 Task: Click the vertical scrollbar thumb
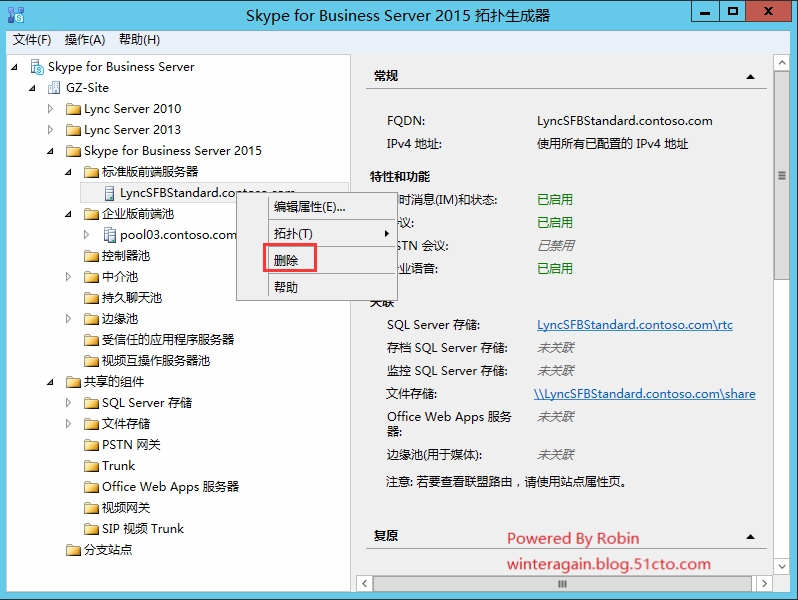782,176
